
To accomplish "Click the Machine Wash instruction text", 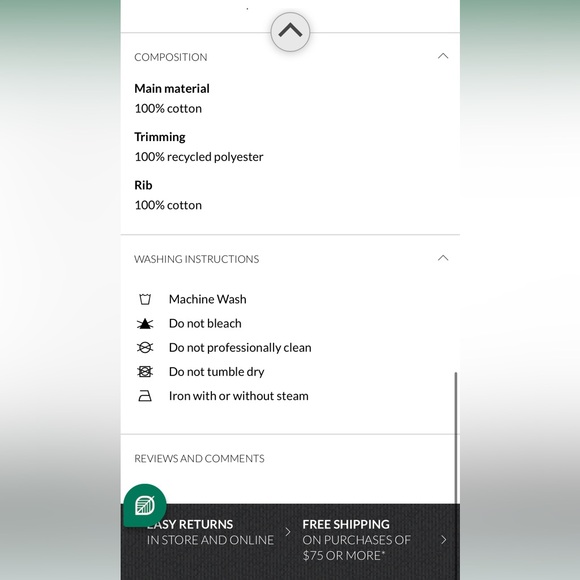I will pos(208,299).
